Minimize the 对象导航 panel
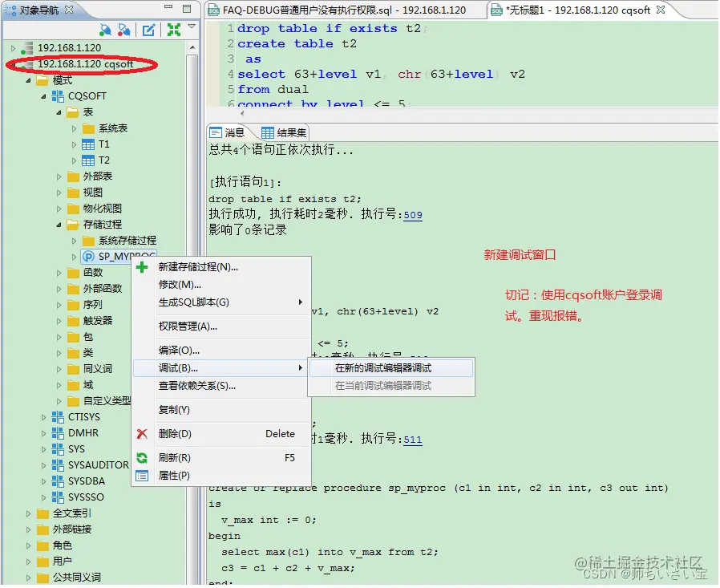This screenshot has height=588, width=720. coord(168,7)
